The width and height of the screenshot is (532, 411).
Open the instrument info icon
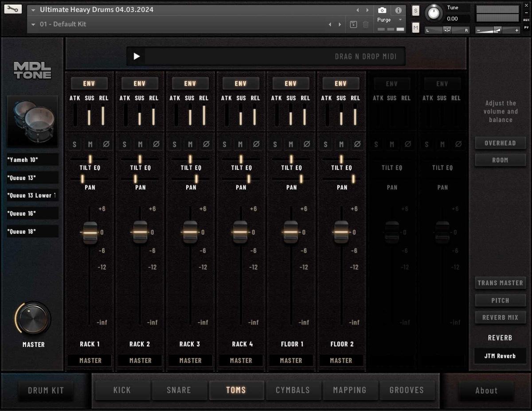pyautogui.click(x=398, y=10)
